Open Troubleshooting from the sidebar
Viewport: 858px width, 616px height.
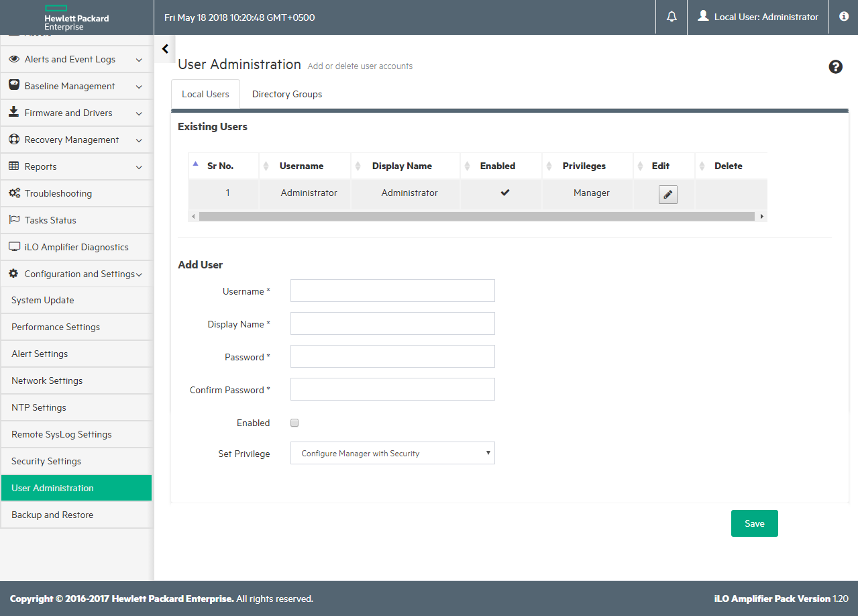click(58, 193)
